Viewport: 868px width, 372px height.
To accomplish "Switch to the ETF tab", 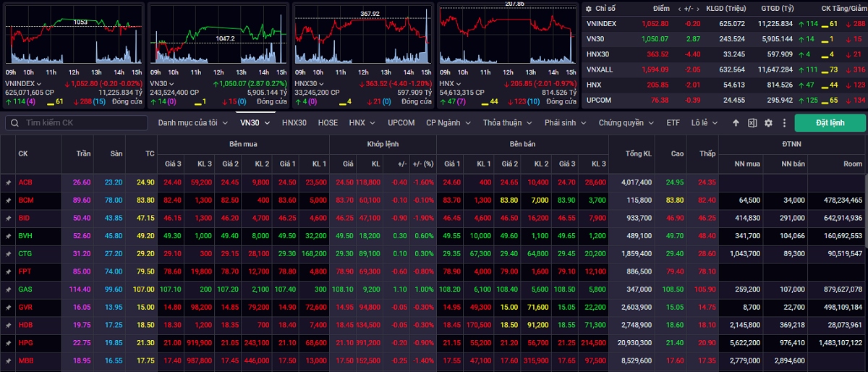I will click(673, 123).
